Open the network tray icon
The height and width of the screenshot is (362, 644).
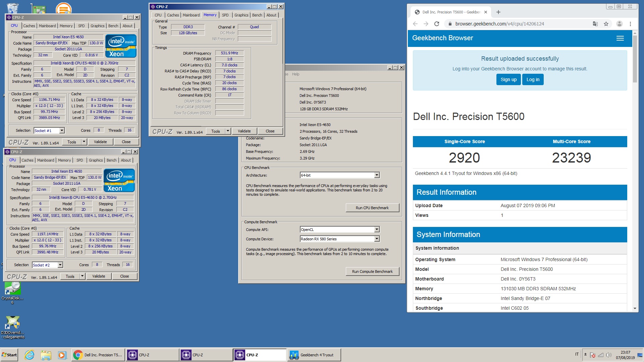(x=601, y=355)
